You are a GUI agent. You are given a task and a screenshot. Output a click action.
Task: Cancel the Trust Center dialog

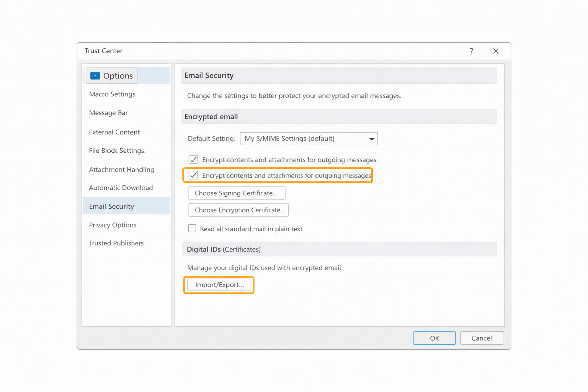point(482,338)
